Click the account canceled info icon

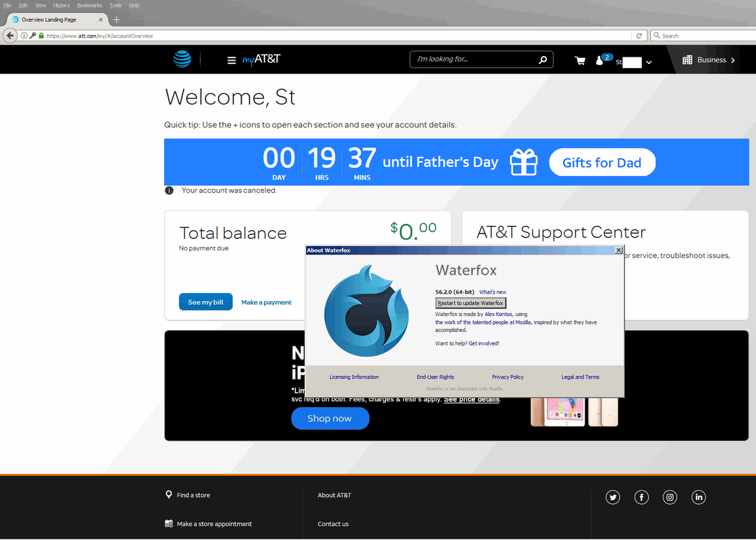click(x=169, y=190)
